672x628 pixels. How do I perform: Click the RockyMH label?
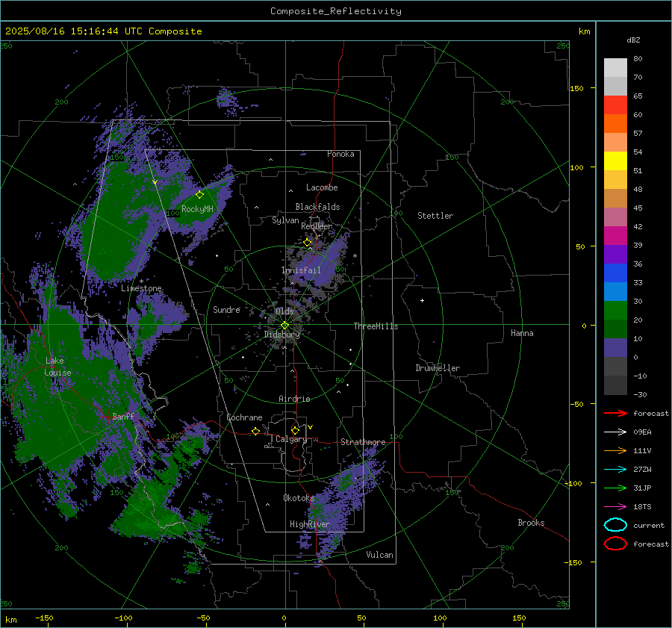(197, 209)
